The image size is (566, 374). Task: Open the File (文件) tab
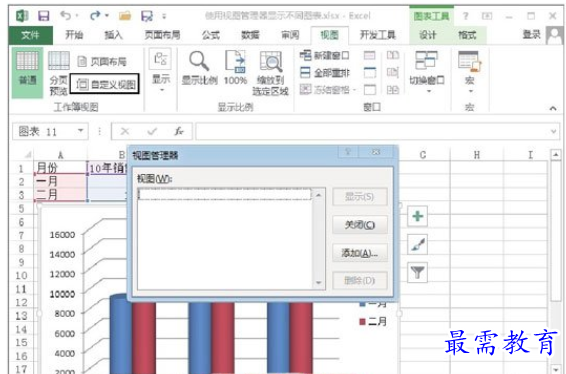coord(30,35)
